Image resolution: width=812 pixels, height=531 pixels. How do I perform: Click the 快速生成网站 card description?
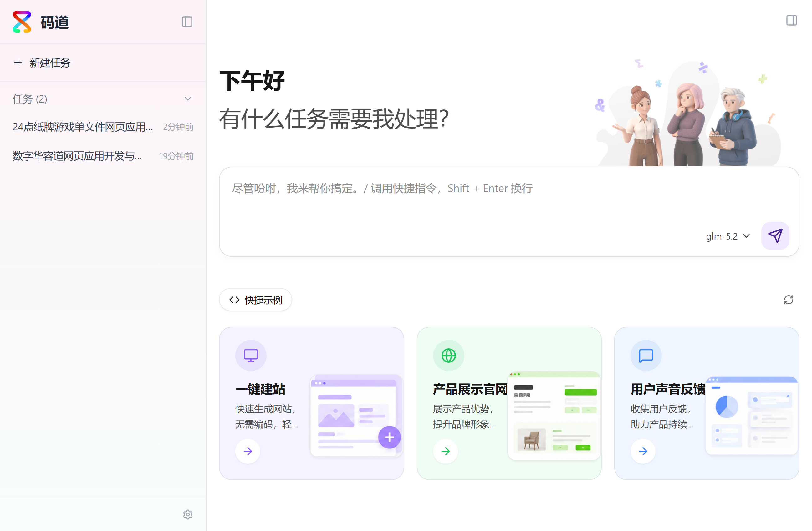pos(267,417)
